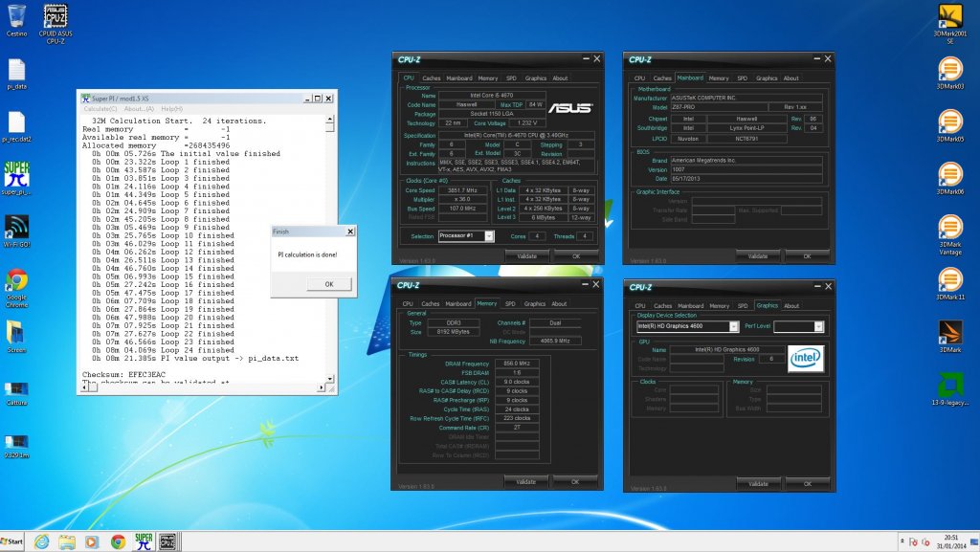This screenshot has width=980, height=552.
Task: Select the Cattura desktop icon
Action: pos(17,393)
